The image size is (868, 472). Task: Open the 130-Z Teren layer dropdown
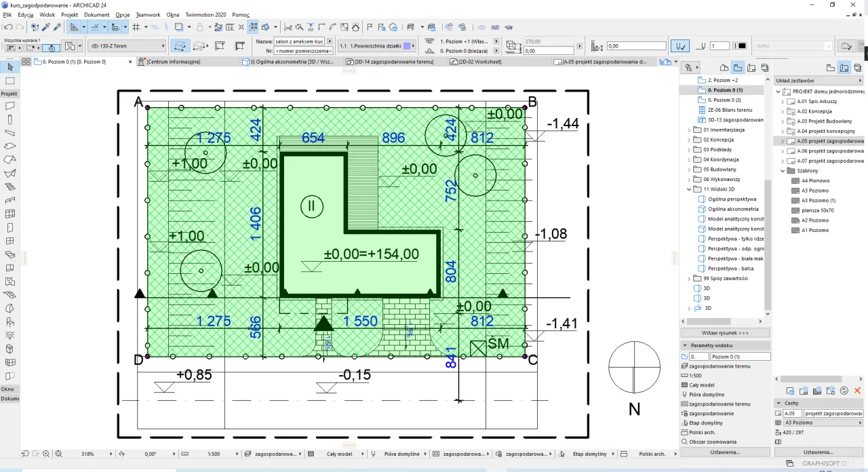(127, 46)
